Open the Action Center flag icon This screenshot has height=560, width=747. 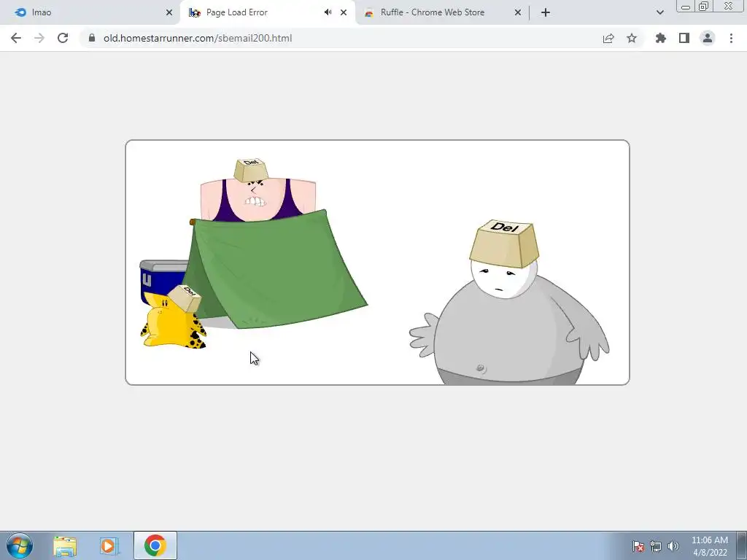click(x=638, y=546)
